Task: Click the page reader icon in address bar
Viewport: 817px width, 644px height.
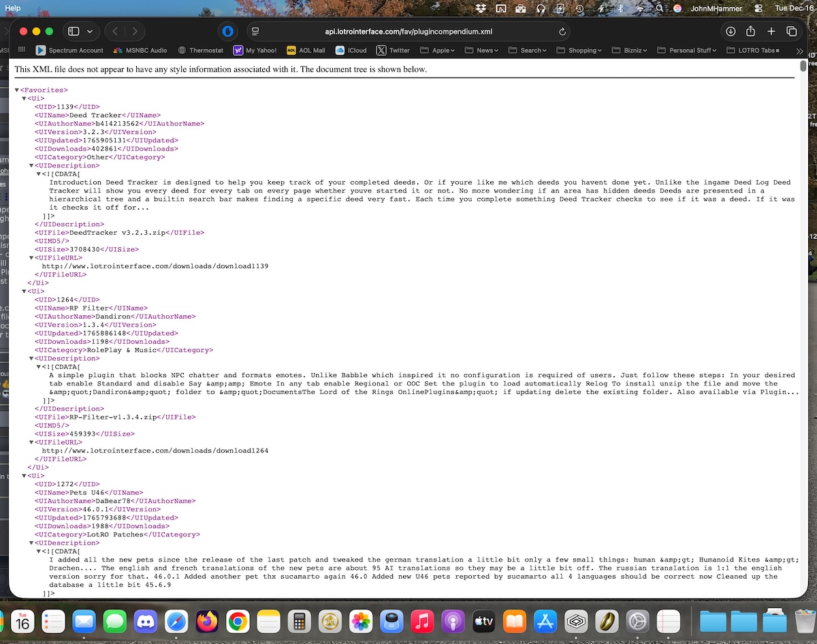Action: 255,31
